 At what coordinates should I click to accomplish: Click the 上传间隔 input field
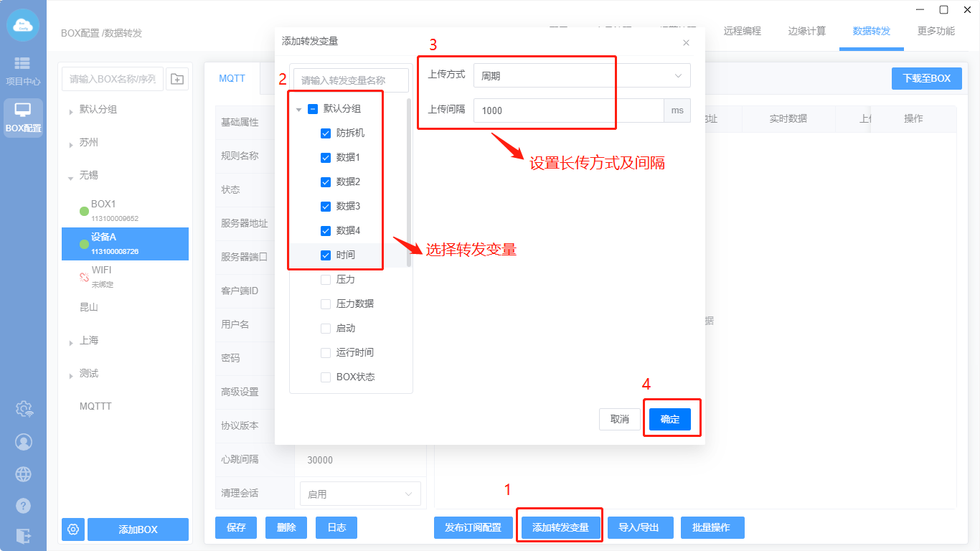click(x=567, y=110)
